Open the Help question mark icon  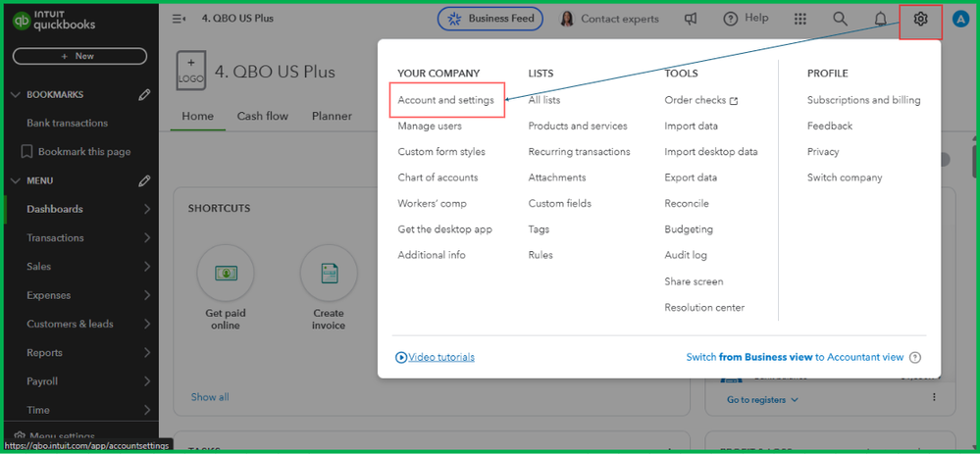click(x=731, y=19)
